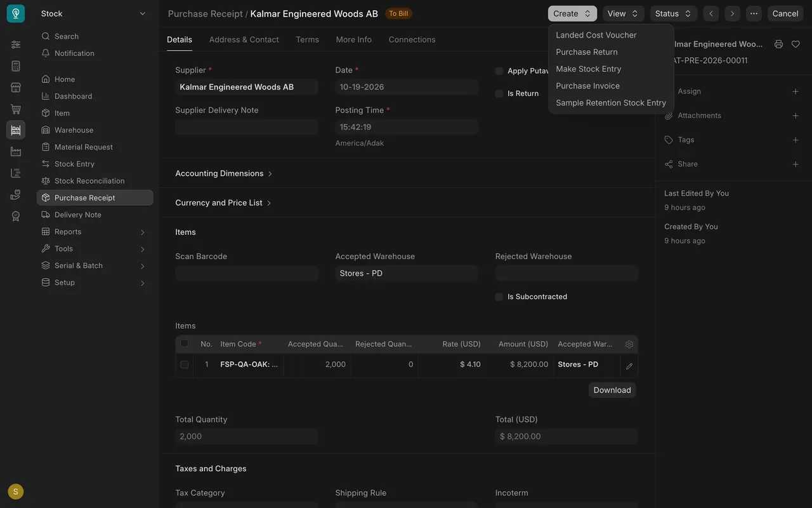The image size is (812, 508).
Task: Open the Status dropdown
Action: point(674,13)
